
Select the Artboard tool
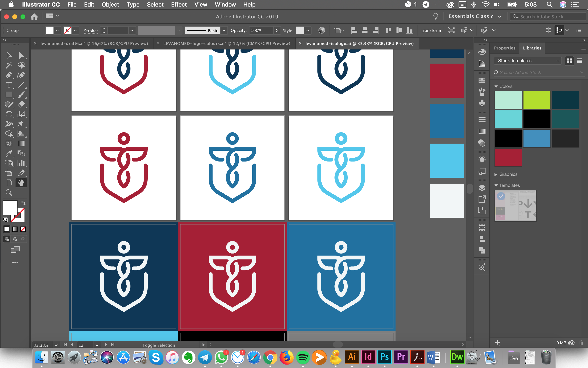(x=9, y=173)
